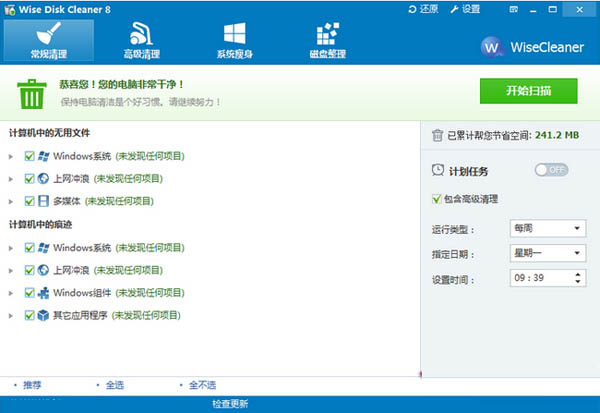The height and width of the screenshot is (413, 600).
Task: Click the green 开始扫描 button
Action: click(528, 91)
